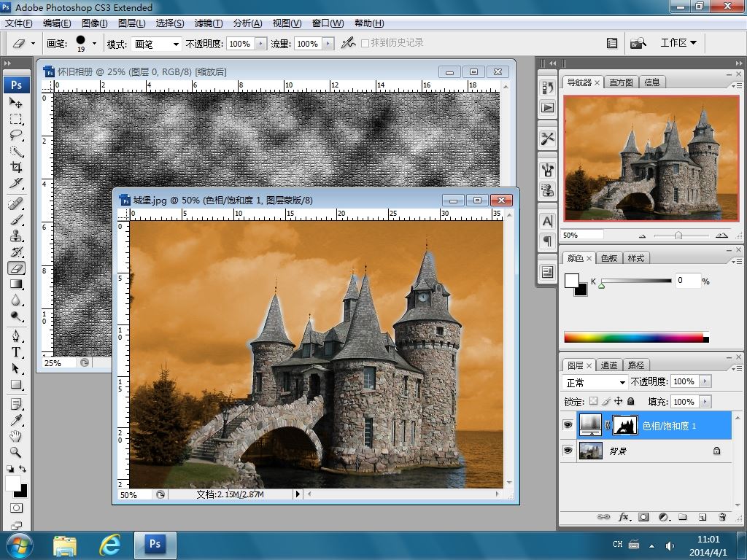Switch to the Styles tab
This screenshot has height=560, width=747.
636,258
